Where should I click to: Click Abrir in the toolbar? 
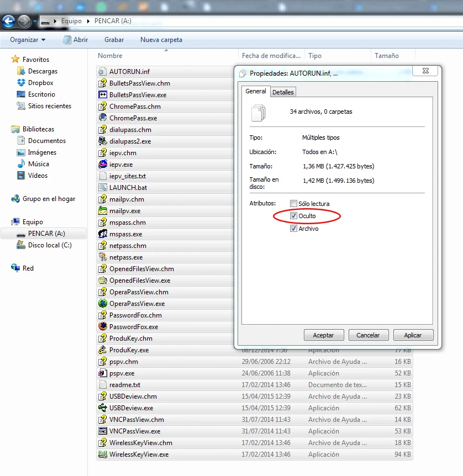[x=76, y=40]
